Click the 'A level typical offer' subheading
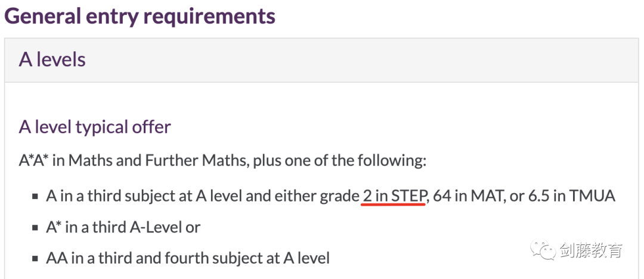Screen dimensions: 644x279 pos(95,127)
